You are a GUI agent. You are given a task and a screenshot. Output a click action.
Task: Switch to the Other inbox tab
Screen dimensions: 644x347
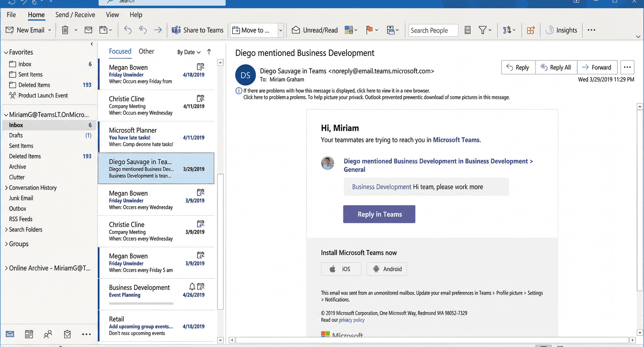[147, 52]
